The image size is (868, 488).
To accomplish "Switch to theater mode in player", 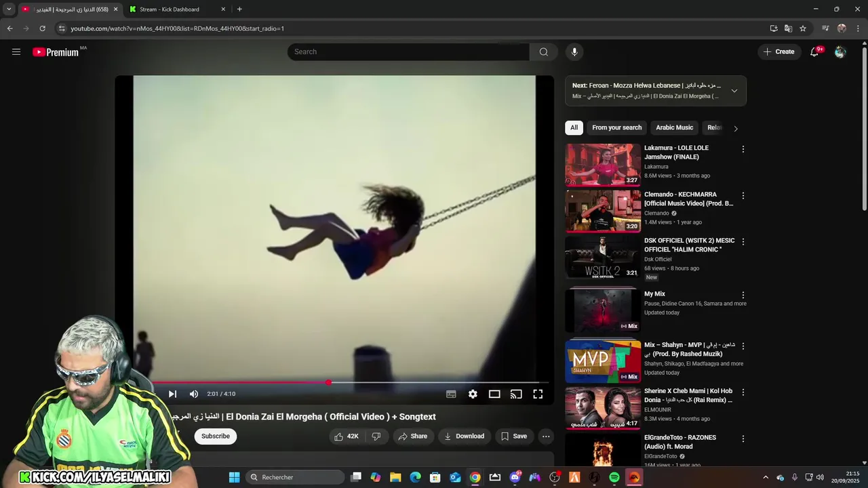I will (x=494, y=394).
